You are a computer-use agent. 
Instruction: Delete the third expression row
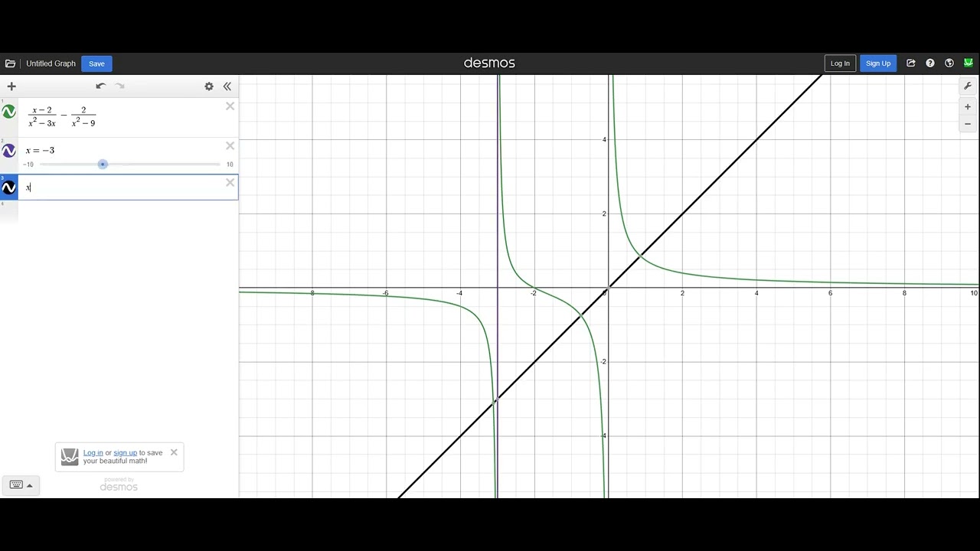(230, 182)
